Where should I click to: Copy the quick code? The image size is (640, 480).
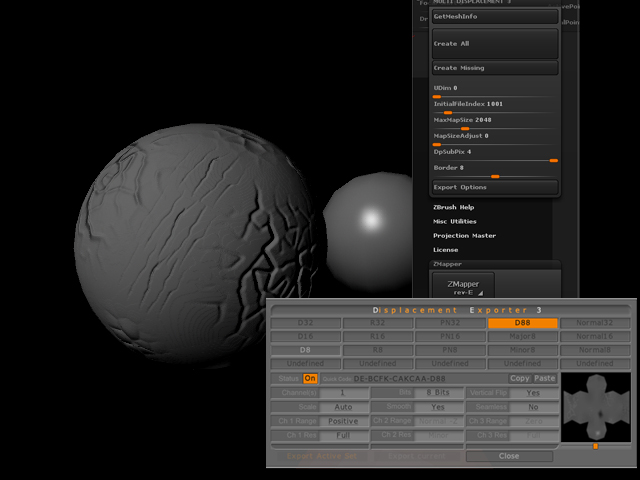[520, 378]
